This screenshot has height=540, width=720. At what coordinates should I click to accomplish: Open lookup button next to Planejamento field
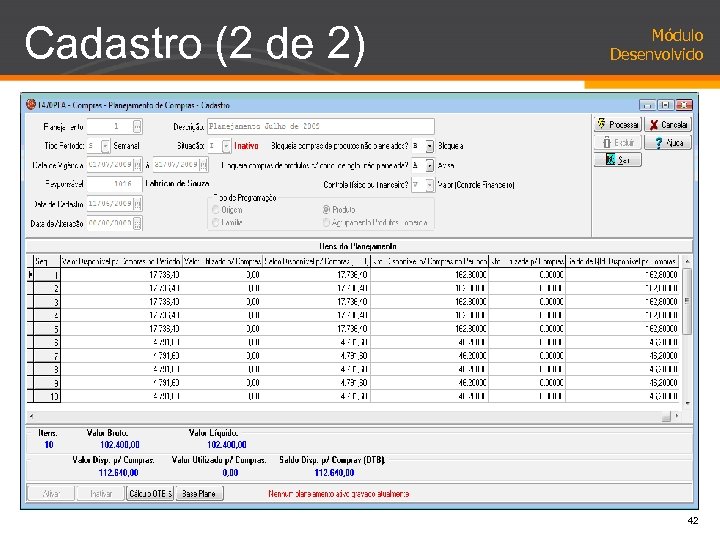pyautogui.click(x=137, y=126)
